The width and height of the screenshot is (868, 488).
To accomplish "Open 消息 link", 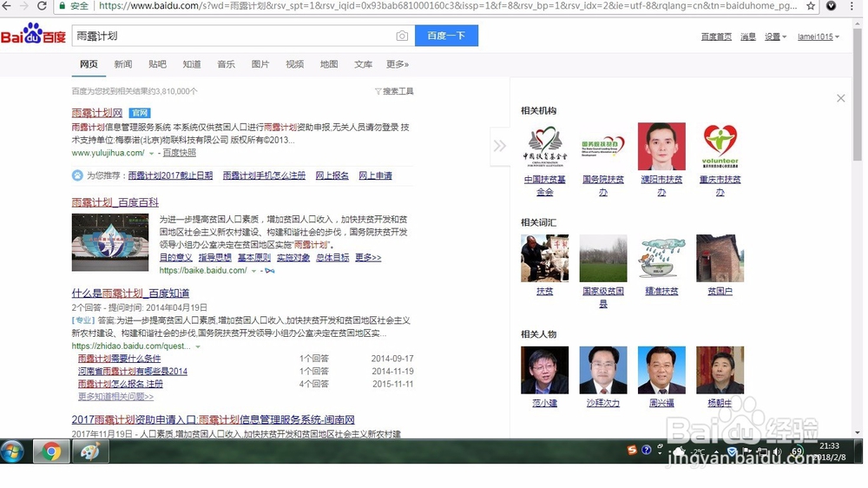I will [x=748, y=36].
